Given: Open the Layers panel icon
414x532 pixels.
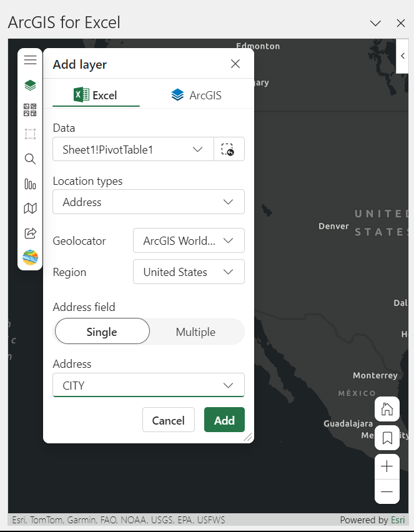Looking at the screenshot, I should point(30,85).
